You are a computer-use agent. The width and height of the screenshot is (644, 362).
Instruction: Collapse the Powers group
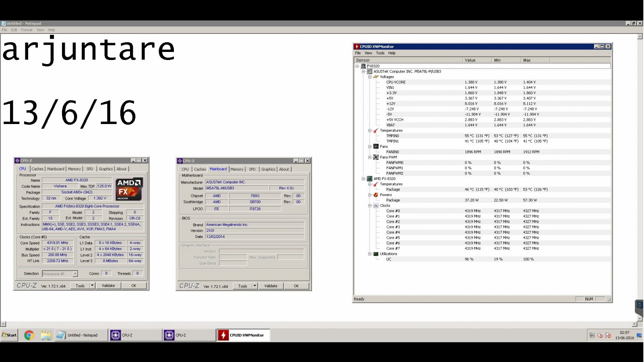370,195
